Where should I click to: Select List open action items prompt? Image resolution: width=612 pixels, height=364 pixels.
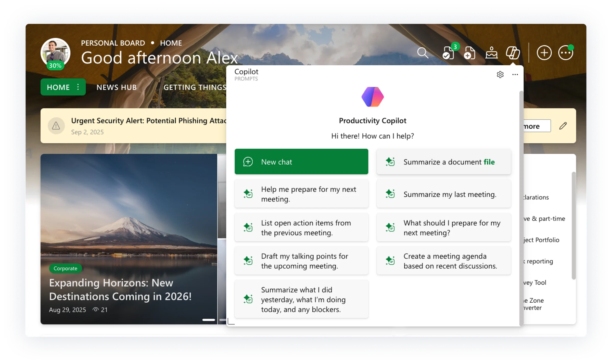coord(301,227)
